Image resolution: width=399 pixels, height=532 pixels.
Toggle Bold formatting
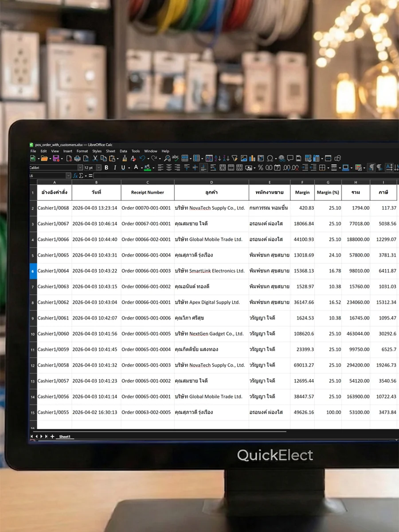click(x=106, y=168)
